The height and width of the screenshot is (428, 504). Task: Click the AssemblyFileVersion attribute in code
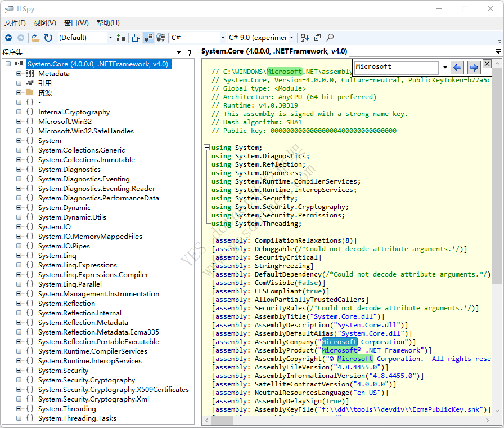point(292,367)
